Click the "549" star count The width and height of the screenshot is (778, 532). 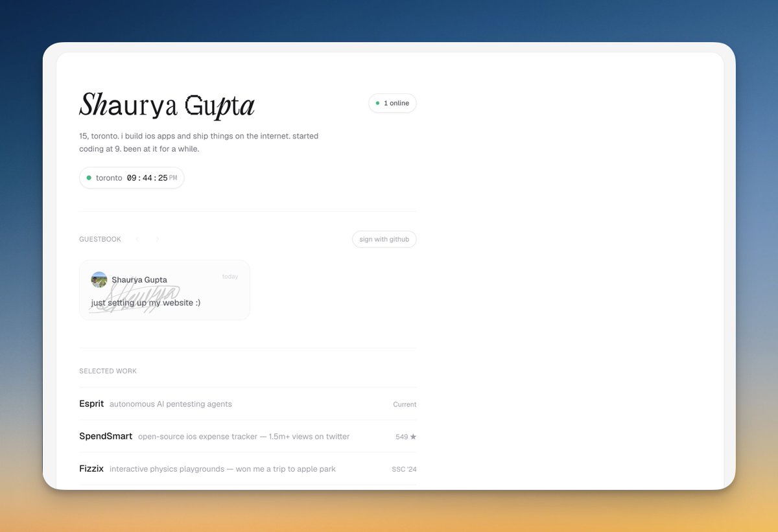click(402, 437)
